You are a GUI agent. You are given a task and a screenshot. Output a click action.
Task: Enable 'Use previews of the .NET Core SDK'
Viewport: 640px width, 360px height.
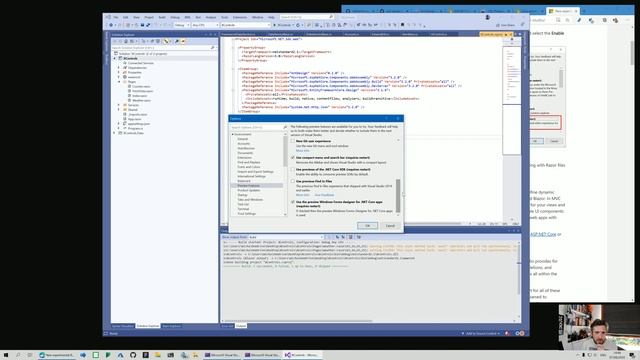293,169
